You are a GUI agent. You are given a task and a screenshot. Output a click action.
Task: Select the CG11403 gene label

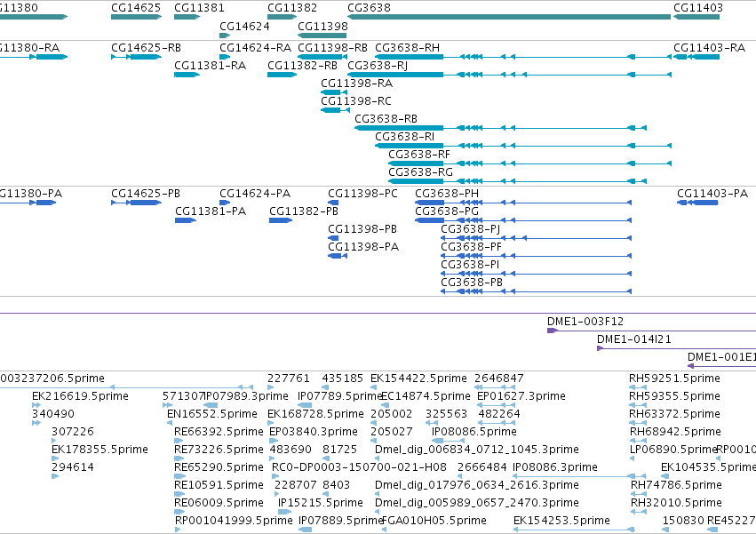pos(698,8)
